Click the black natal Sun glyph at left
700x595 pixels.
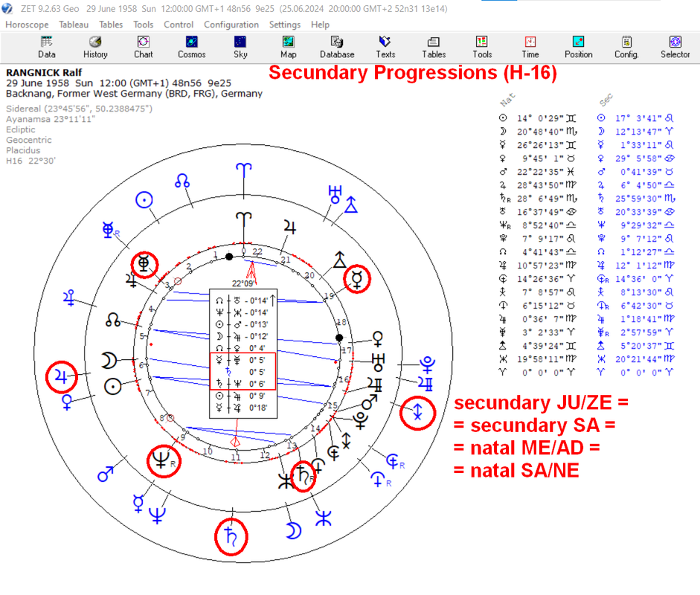point(112,386)
